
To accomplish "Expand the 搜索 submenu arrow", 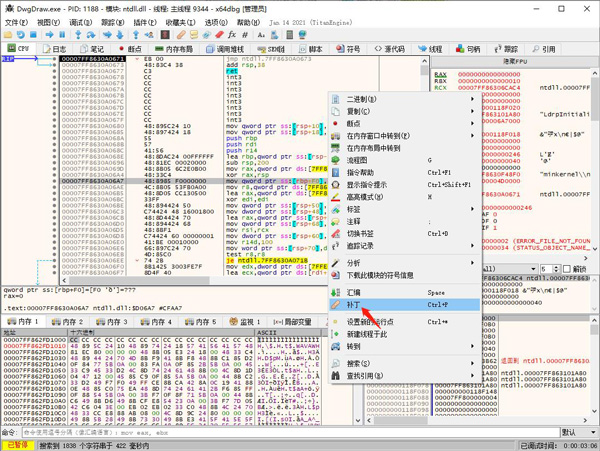I will (x=473, y=363).
